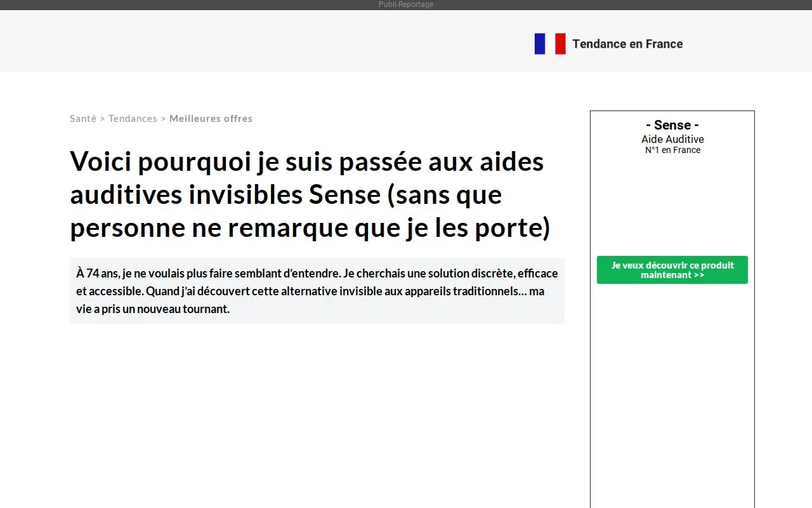Click "Je veux découvrir ce produit maintenant" button
The image size is (812, 508).
[x=672, y=270]
